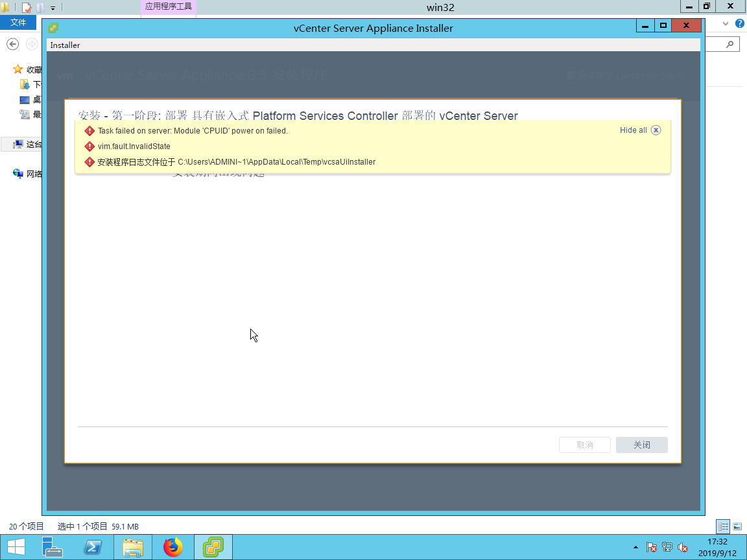The image size is (747, 560).
Task: Open Action Center flag tray icon
Action: [651, 547]
